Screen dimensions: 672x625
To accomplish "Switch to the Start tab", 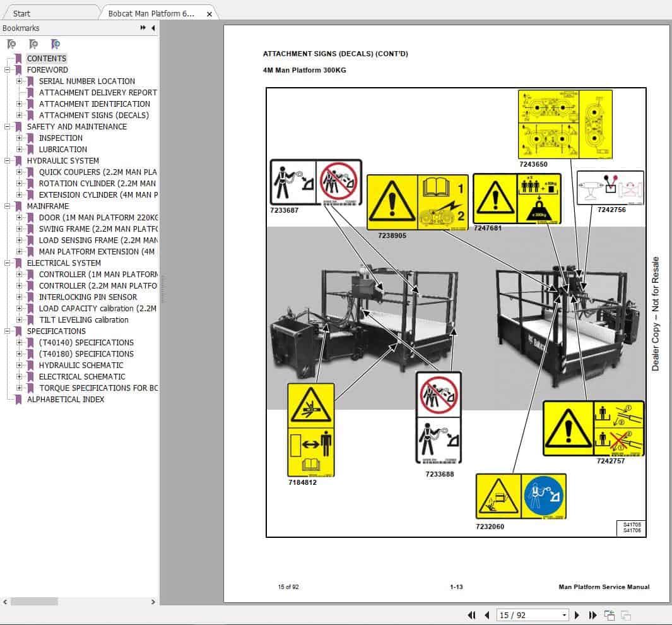I will point(21,13).
